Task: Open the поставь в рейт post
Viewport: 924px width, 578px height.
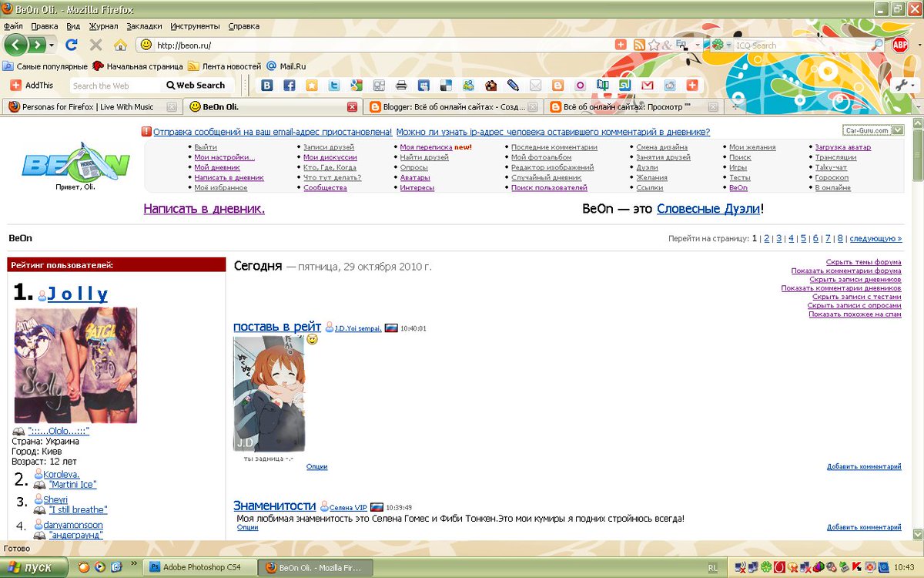Action: click(x=277, y=327)
